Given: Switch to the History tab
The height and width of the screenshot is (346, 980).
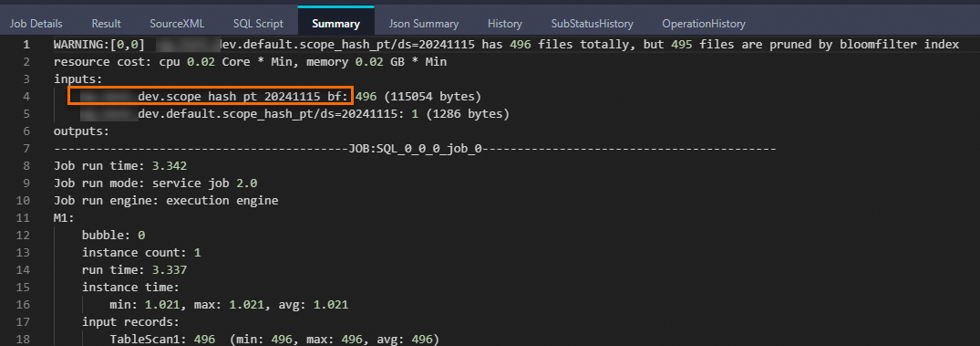Looking at the screenshot, I should coord(505,24).
